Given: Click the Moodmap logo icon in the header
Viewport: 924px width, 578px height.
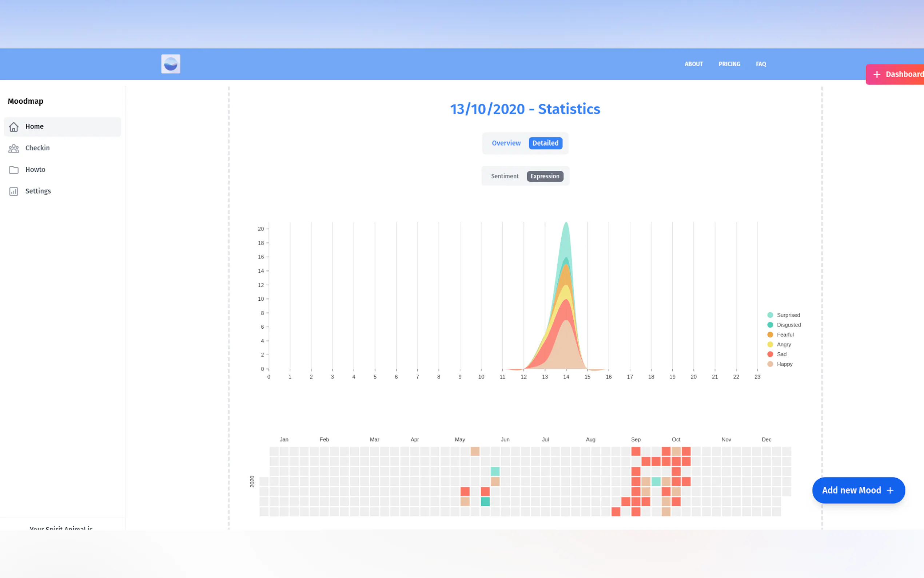Looking at the screenshot, I should tap(170, 64).
